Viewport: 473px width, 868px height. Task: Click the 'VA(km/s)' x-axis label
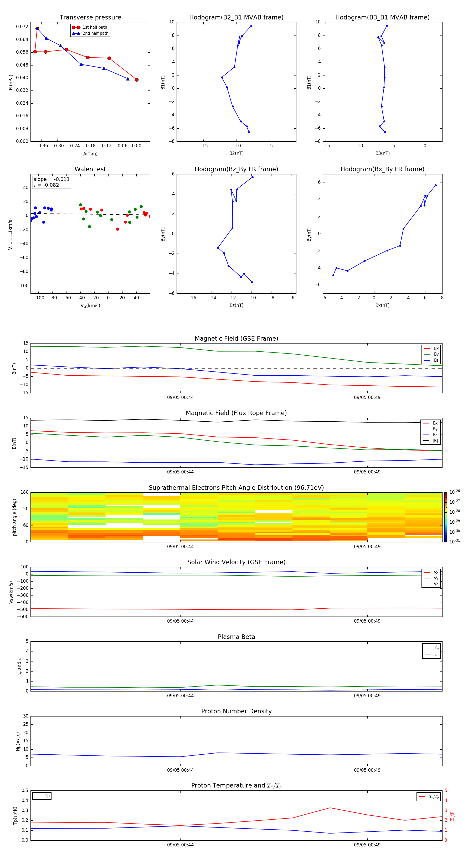pyautogui.click(x=90, y=306)
